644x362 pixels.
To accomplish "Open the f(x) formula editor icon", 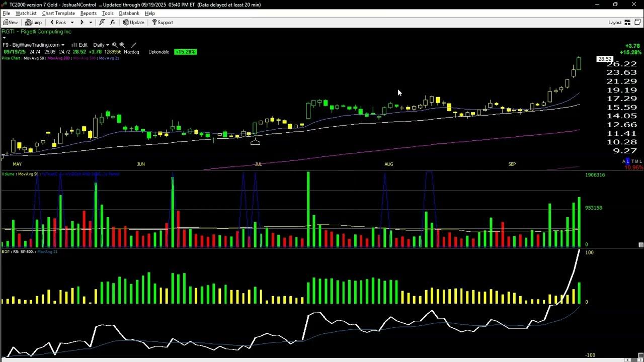I will [112, 22].
